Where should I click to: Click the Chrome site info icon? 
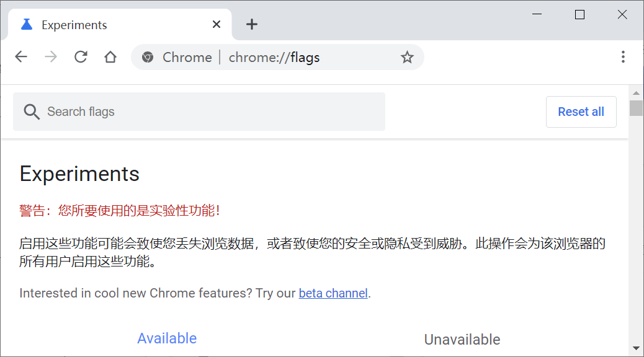[148, 57]
